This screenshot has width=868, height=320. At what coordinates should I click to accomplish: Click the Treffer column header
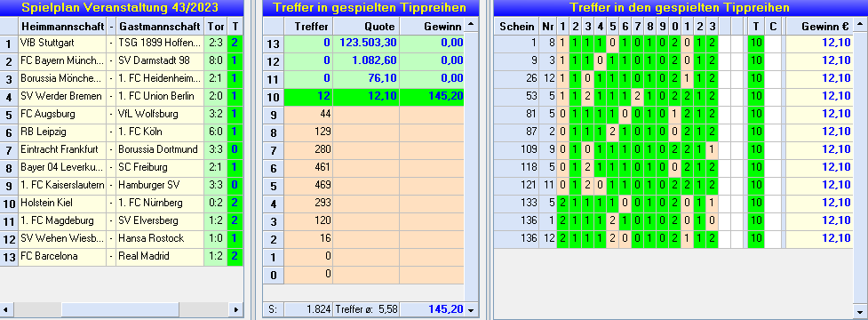coord(308,26)
